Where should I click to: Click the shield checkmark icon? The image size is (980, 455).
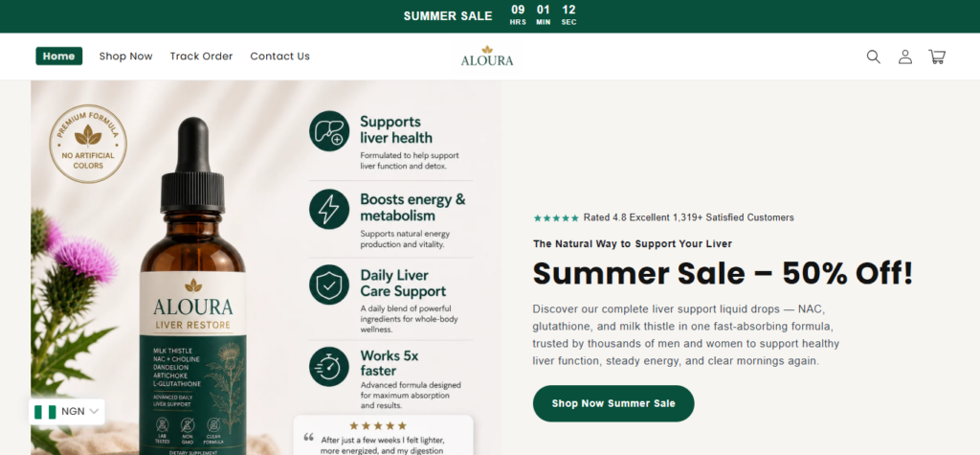(x=329, y=284)
